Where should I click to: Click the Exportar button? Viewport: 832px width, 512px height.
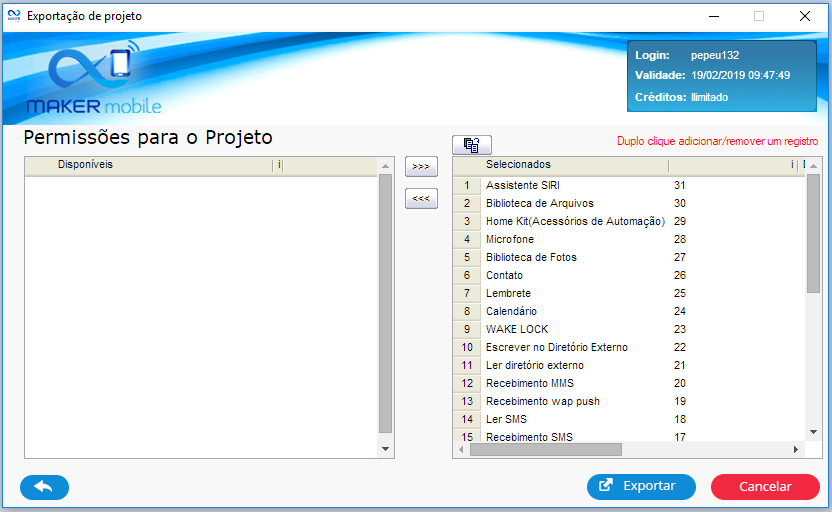pyautogui.click(x=641, y=487)
